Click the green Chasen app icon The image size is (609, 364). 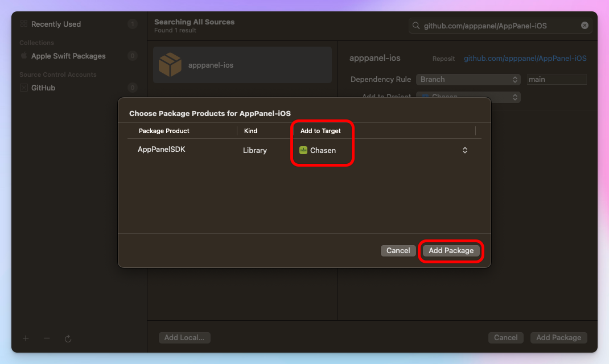pyautogui.click(x=304, y=150)
